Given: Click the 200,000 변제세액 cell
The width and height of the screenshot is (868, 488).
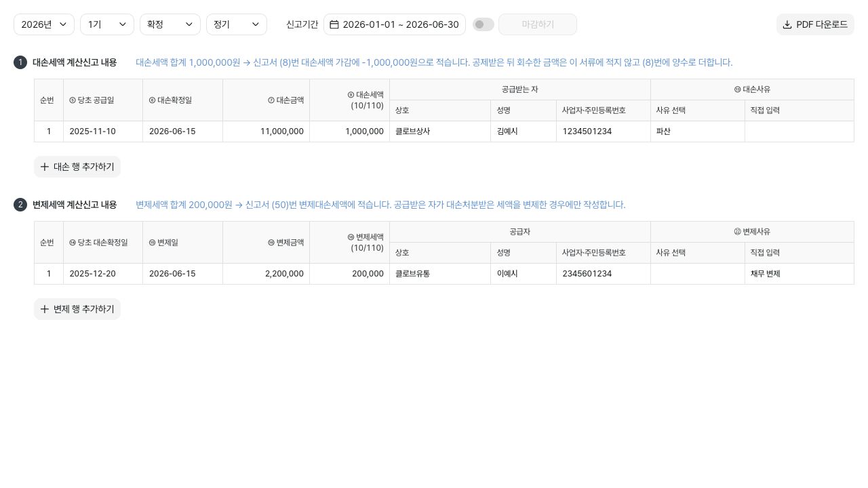Looking at the screenshot, I should pyautogui.click(x=350, y=274).
